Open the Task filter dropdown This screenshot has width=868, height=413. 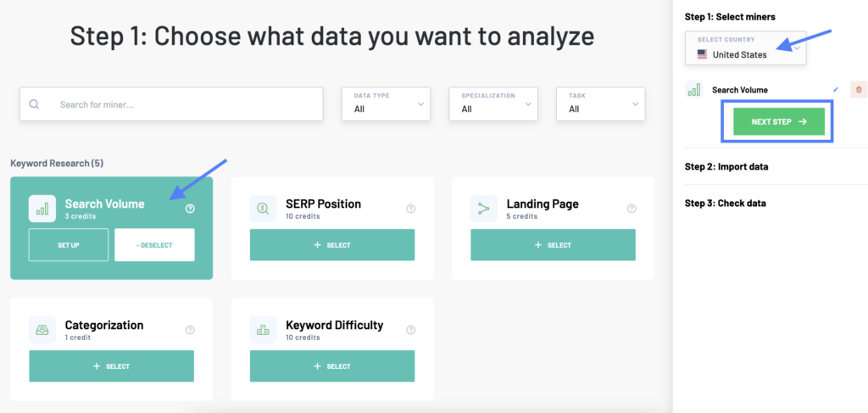[x=601, y=104]
